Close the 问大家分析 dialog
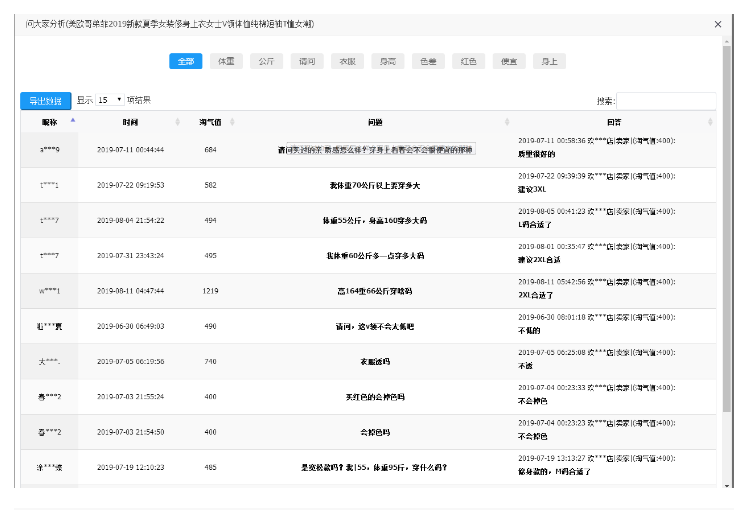 pos(718,24)
